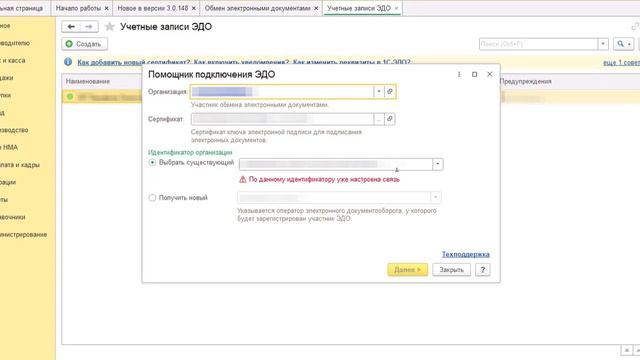Close the Обмен электронными документами tab
640x360 pixels.
[316, 8]
